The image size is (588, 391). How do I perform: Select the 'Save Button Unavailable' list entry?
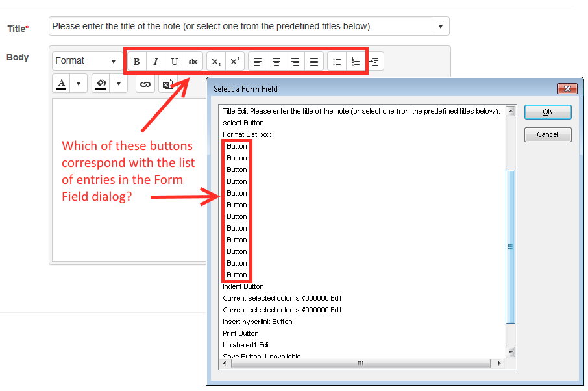[x=262, y=356]
